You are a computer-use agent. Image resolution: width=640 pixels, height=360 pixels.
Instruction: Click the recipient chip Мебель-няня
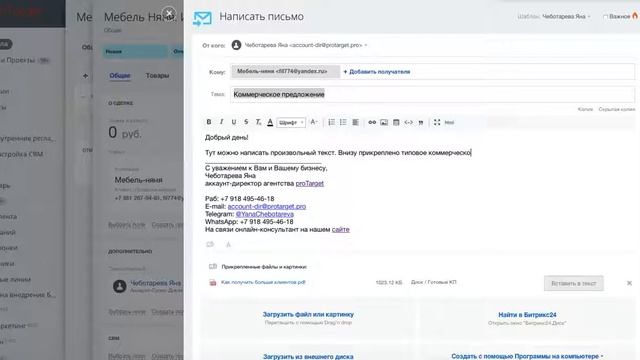pos(285,71)
